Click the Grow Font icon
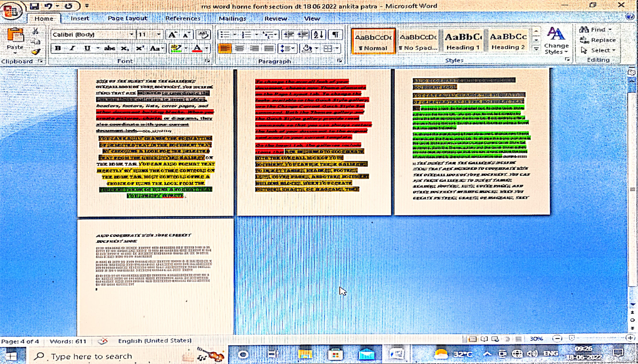638x364 pixels. [x=172, y=35]
